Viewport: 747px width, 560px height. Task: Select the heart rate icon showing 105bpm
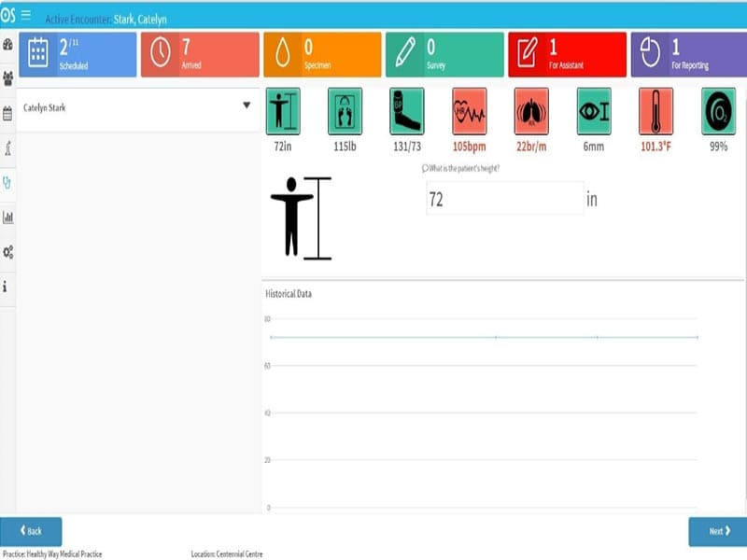point(470,111)
